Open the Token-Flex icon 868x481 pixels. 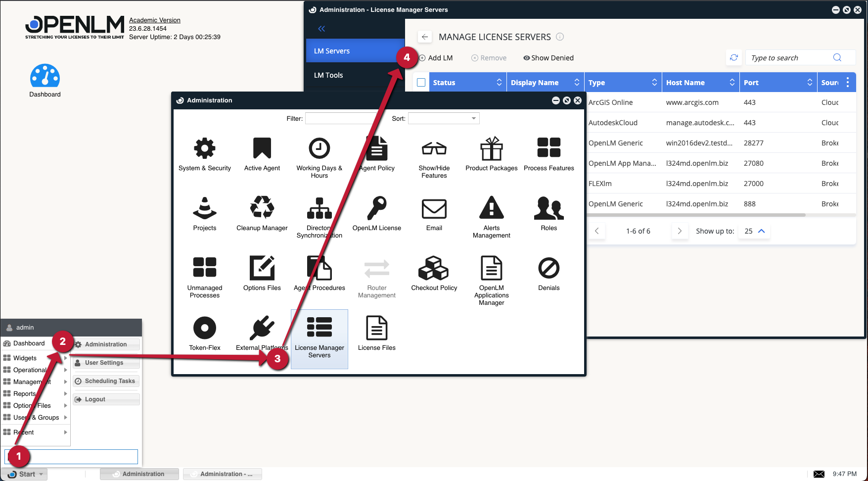(x=204, y=328)
